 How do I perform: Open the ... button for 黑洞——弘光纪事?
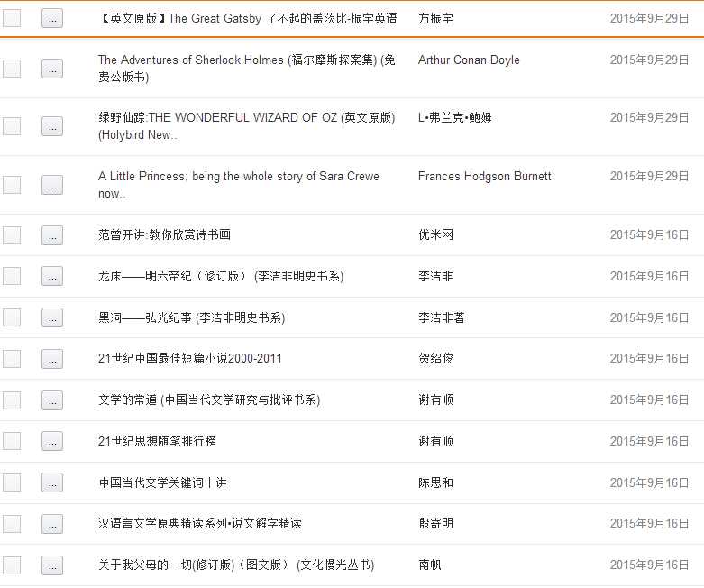click(52, 317)
